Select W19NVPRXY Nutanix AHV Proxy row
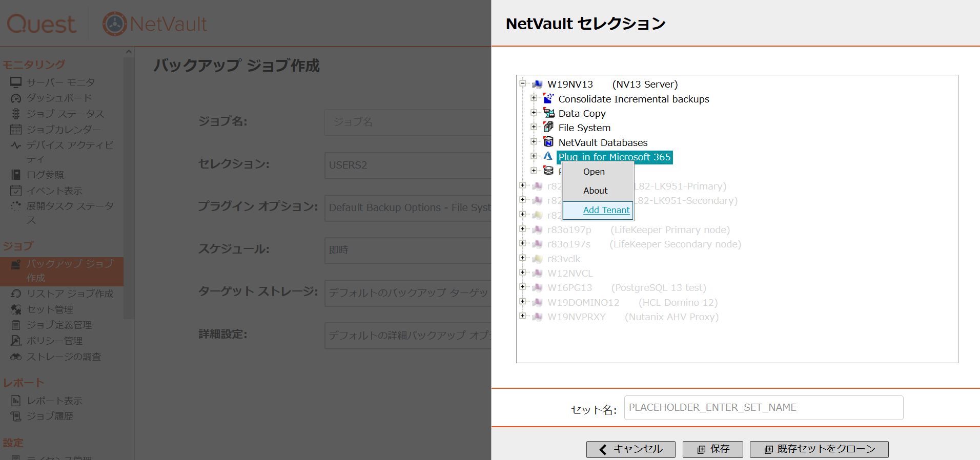Image resolution: width=980 pixels, height=460 pixels. click(633, 317)
